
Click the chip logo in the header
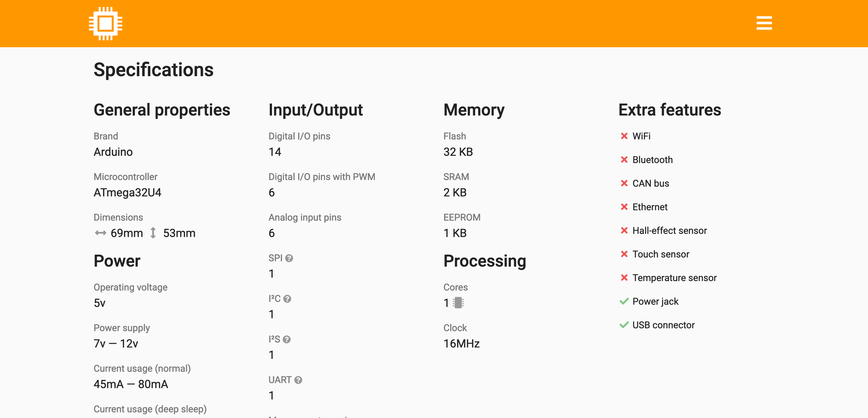(x=106, y=24)
